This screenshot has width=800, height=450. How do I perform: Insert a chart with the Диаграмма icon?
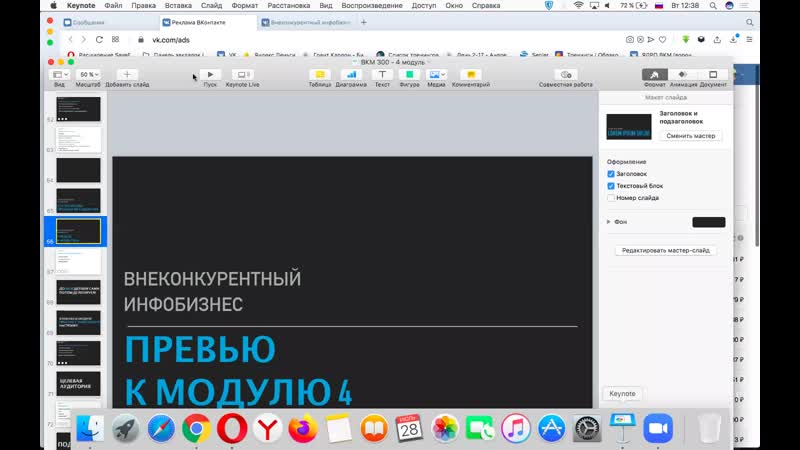click(x=351, y=74)
